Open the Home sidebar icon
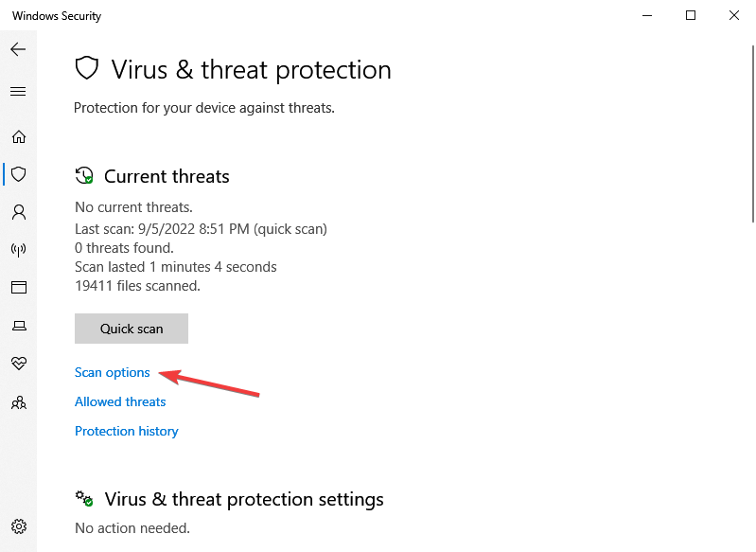The width and height of the screenshot is (756, 552). pos(19,137)
